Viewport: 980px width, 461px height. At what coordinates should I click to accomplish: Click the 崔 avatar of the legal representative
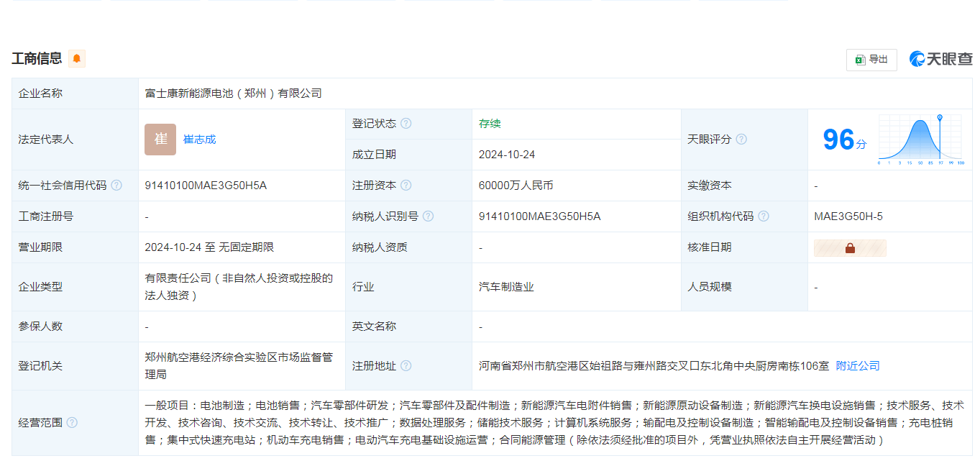click(160, 140)
